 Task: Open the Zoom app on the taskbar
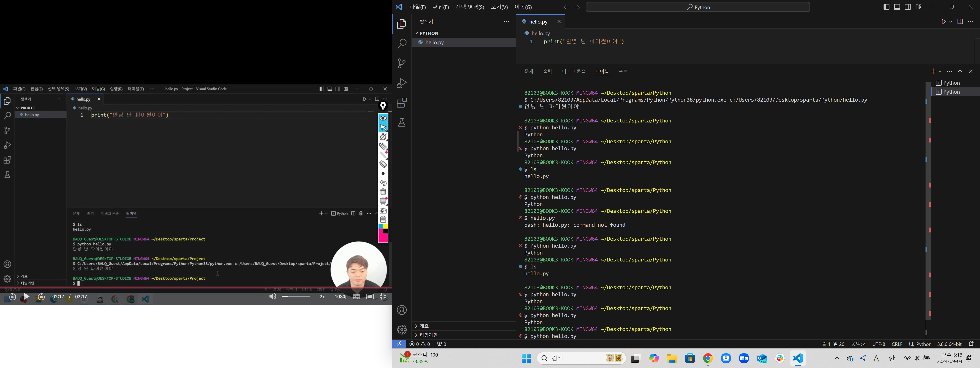(x=744, y=358)
